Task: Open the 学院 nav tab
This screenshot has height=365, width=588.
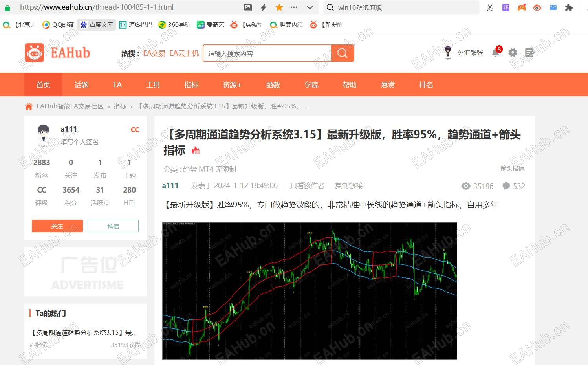Action: point(311,84)
